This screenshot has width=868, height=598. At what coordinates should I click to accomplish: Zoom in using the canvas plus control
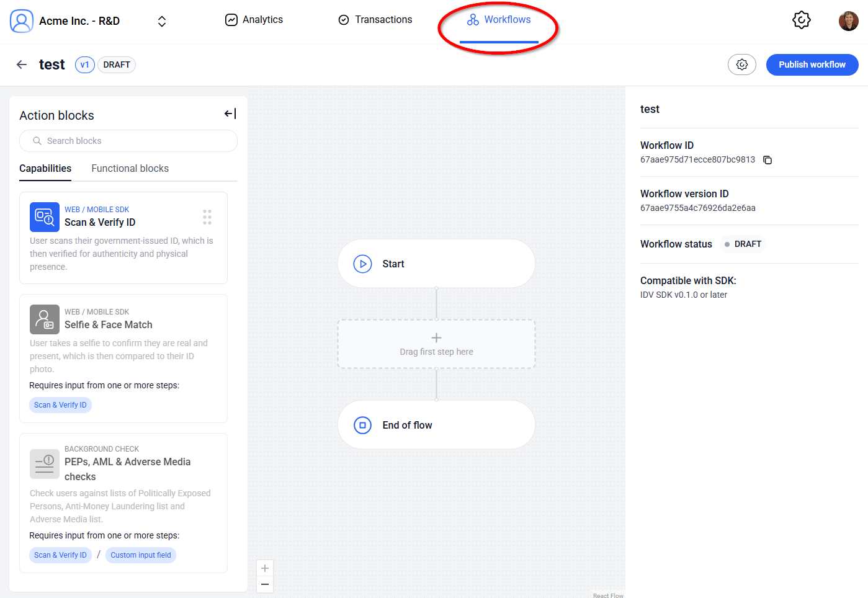[265, 568]
